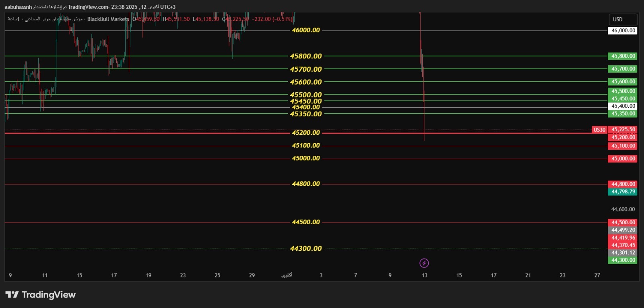
Task: Click the yellow 44800.00 line text
Action: click(x=306, y=184)
